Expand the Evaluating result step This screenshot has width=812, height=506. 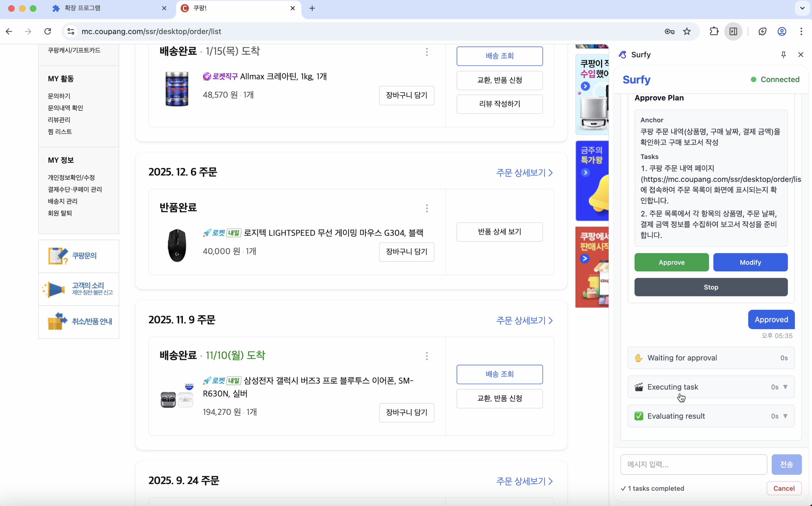point(785,416)
